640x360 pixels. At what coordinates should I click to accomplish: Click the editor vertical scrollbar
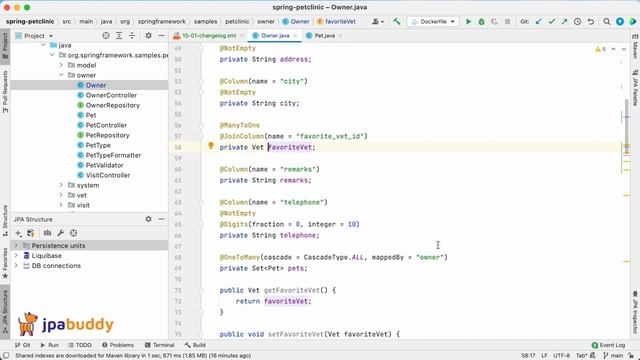627,127
